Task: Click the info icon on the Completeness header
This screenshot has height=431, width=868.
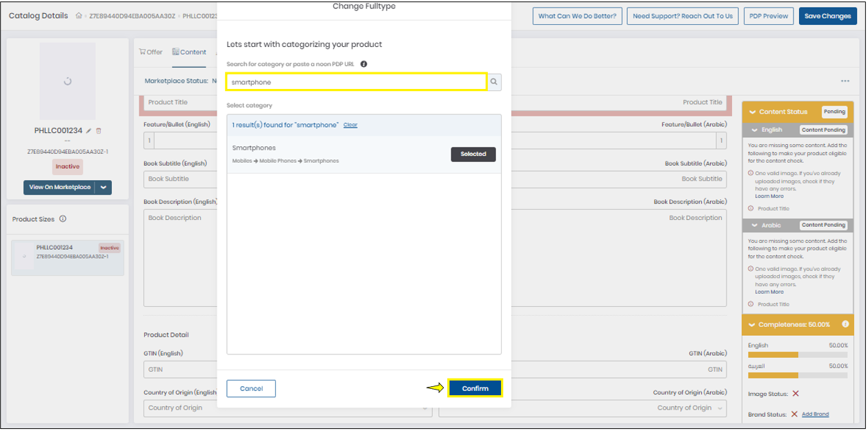Action: (845, 324)
